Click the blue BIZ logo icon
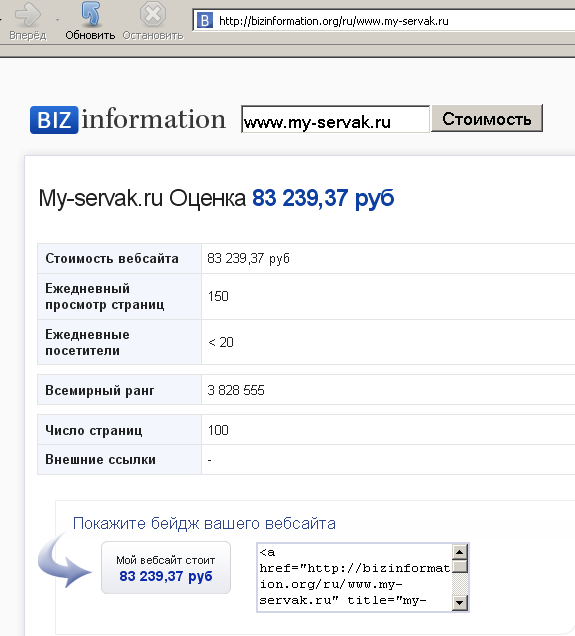 coord(54,120)
